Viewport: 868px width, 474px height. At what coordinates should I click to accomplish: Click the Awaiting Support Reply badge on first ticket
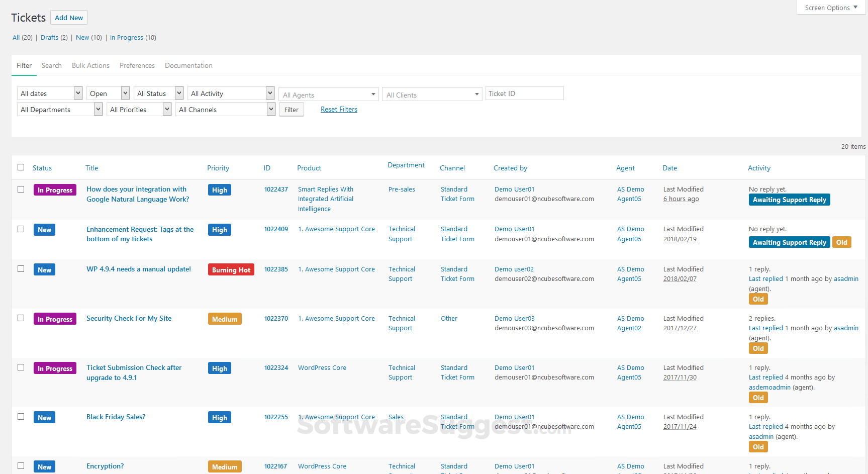click(x=789, y=200)
